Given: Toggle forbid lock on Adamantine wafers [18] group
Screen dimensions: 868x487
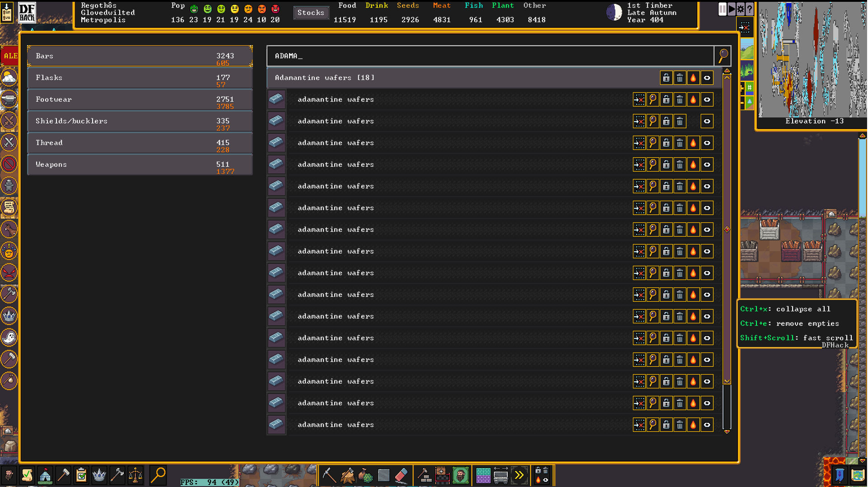Looking at the screenshot, I should (x=666, y=78).
